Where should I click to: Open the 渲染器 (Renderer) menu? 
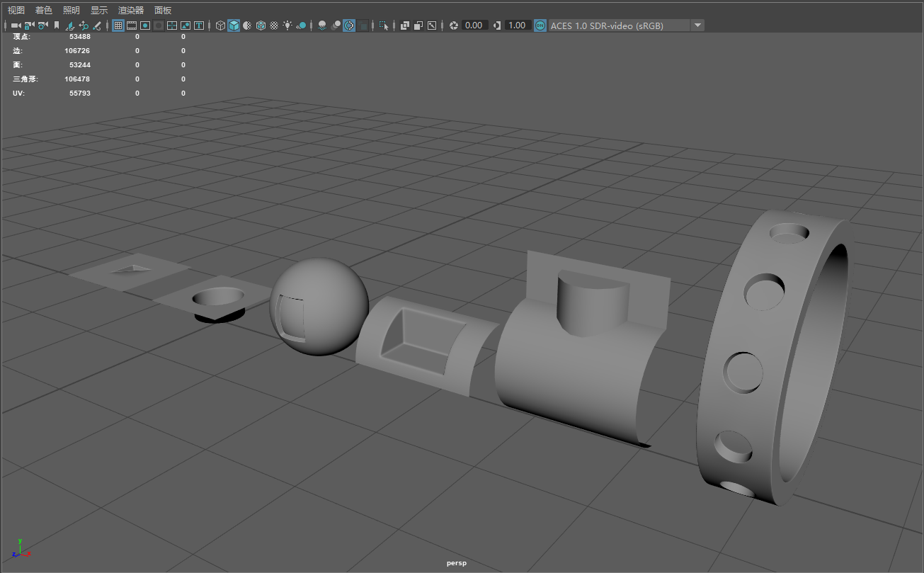[131, 10]
